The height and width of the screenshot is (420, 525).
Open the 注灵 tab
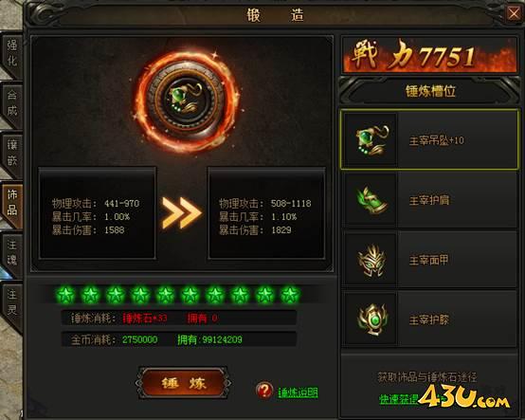[12, 302]
